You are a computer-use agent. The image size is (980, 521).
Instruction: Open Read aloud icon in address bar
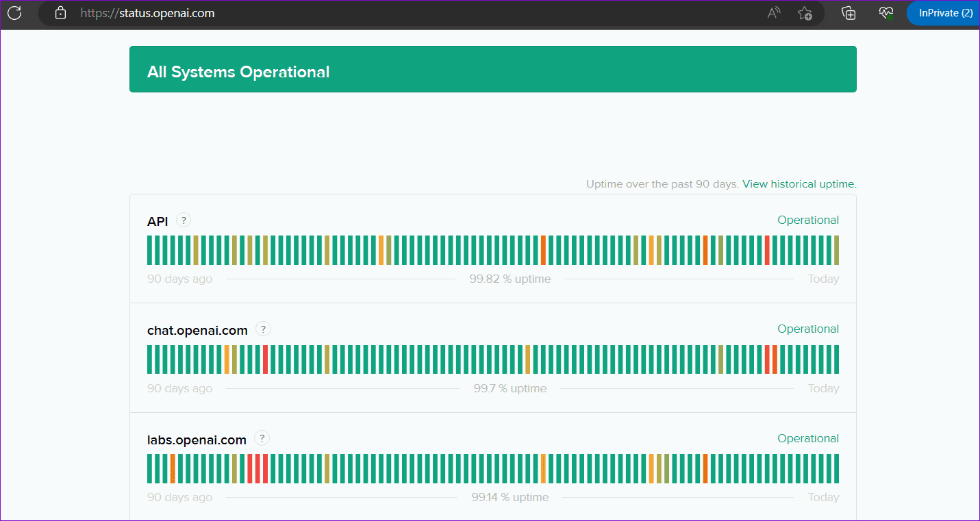pyautogui.click(x=774, y=12)
